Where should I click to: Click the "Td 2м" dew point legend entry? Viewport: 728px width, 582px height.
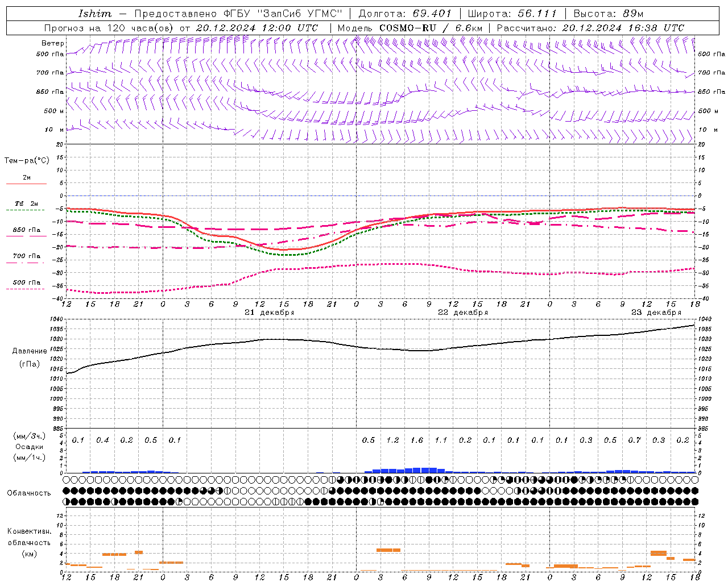pos(27,203)
